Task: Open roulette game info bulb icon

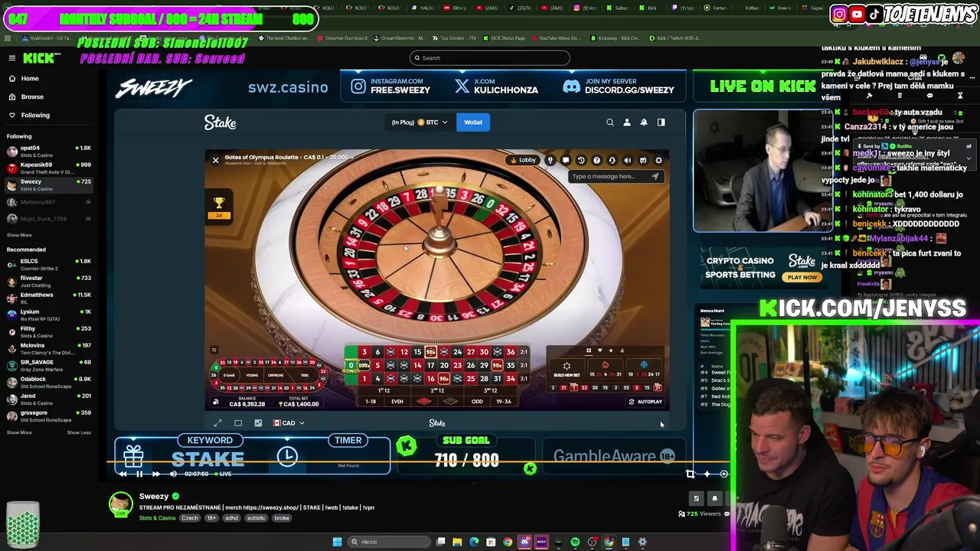Action: tap(550, 160)
